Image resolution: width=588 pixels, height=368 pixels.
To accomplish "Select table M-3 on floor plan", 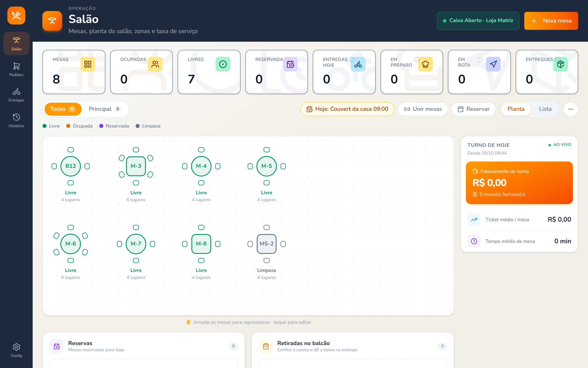I will click(x=136, y=166).
